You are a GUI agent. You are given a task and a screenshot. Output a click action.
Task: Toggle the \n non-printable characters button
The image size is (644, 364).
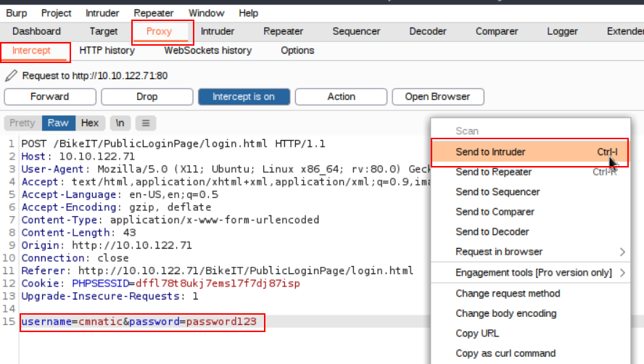[120, 123]
